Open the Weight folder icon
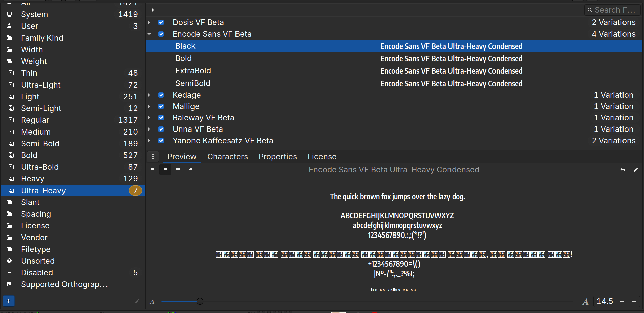Viewport: 644px width, 313px height. click(10, 61)
